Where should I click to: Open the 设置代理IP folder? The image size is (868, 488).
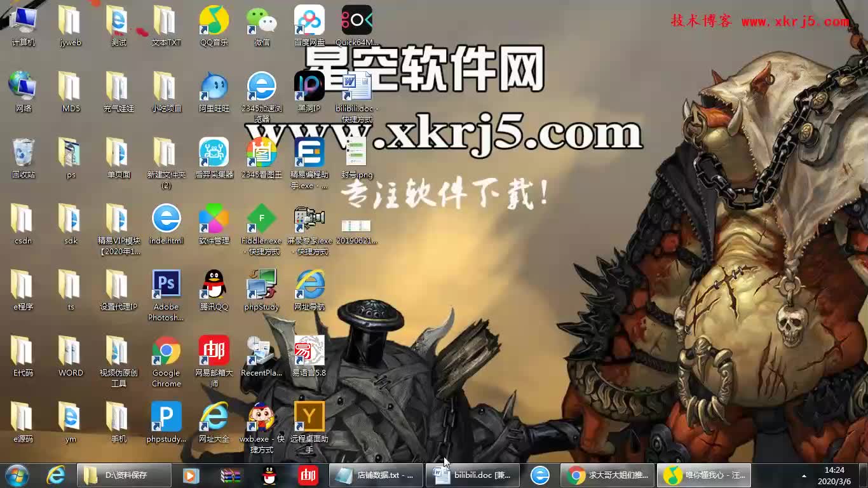[x=118, y=290]
